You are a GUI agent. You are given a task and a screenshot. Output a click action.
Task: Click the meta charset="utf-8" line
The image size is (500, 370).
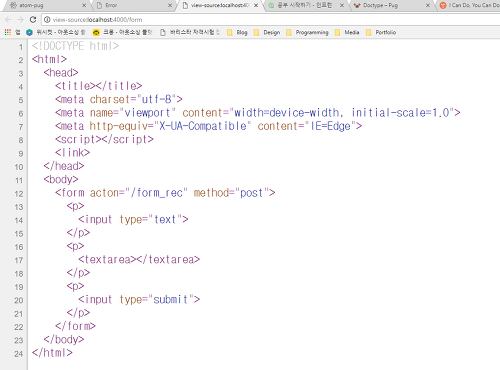119,99
